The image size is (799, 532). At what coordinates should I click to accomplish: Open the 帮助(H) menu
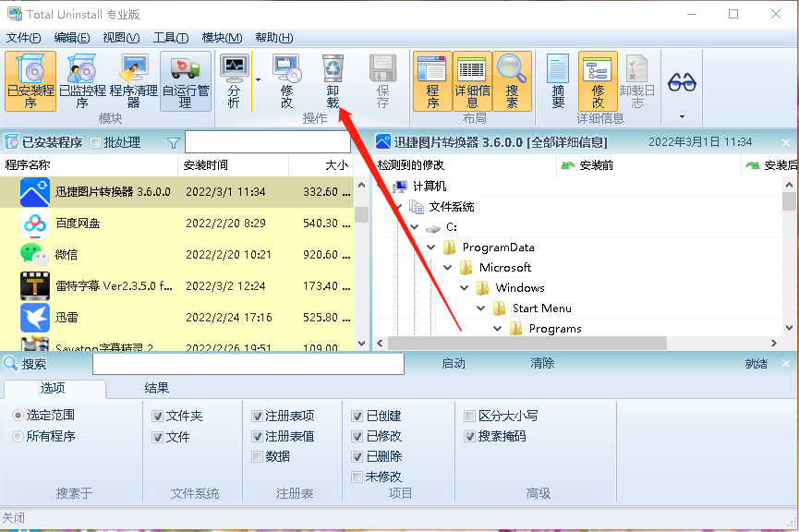[x=274, y=38]
